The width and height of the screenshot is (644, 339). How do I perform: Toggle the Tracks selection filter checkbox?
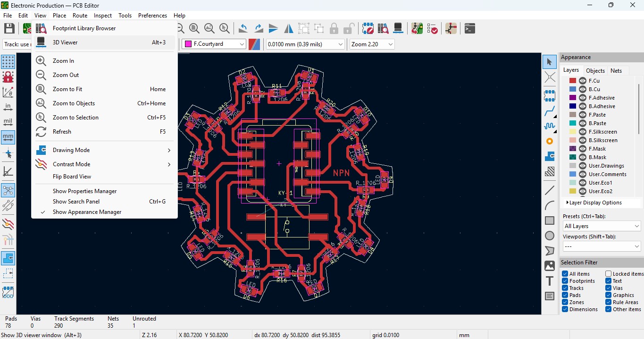(x=565, y=288)
